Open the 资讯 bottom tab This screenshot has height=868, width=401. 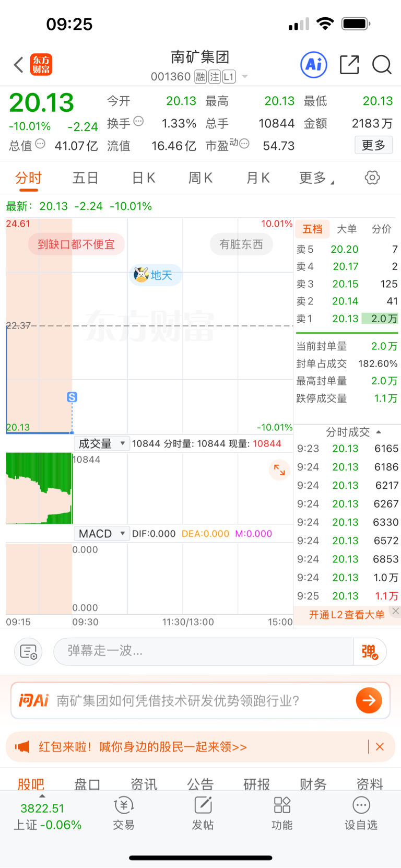click(x=144, y=784)
